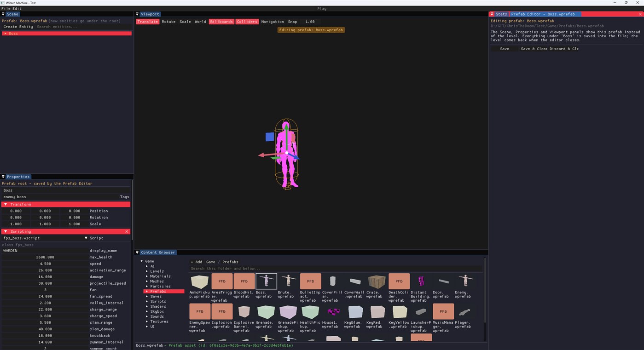Viewport: 644px width, 350px height.
Task: Select the Boss.wprefab thumbnail in Content Browser
Action: [266, 281]
